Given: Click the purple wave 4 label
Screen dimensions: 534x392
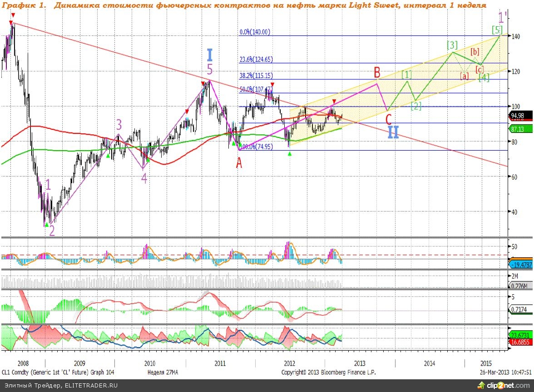Looking at the screenshot, I should 144,179.
